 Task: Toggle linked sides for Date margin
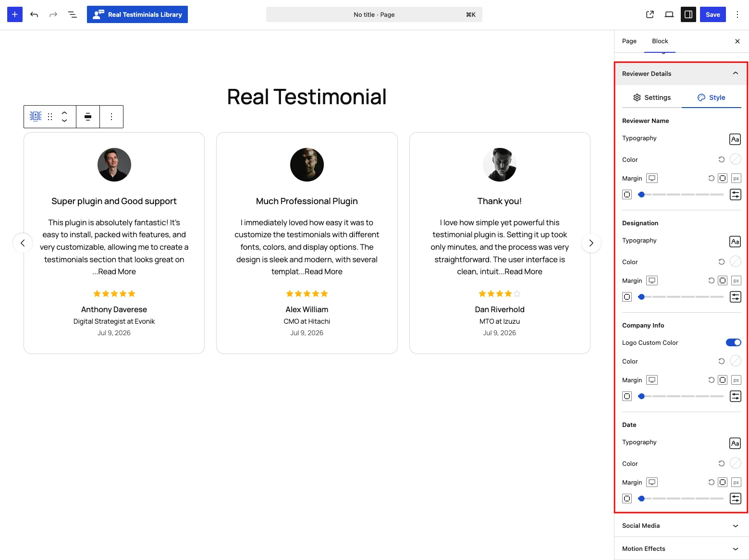[723, 482]
